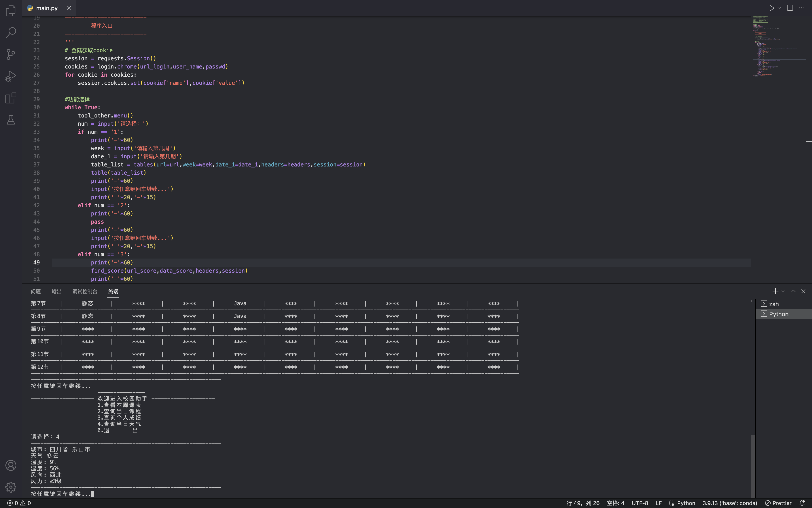The height and width of the screenshot is (508, 812).
Task: Click line number 49 in the gutter
Action: click(36, 263)
